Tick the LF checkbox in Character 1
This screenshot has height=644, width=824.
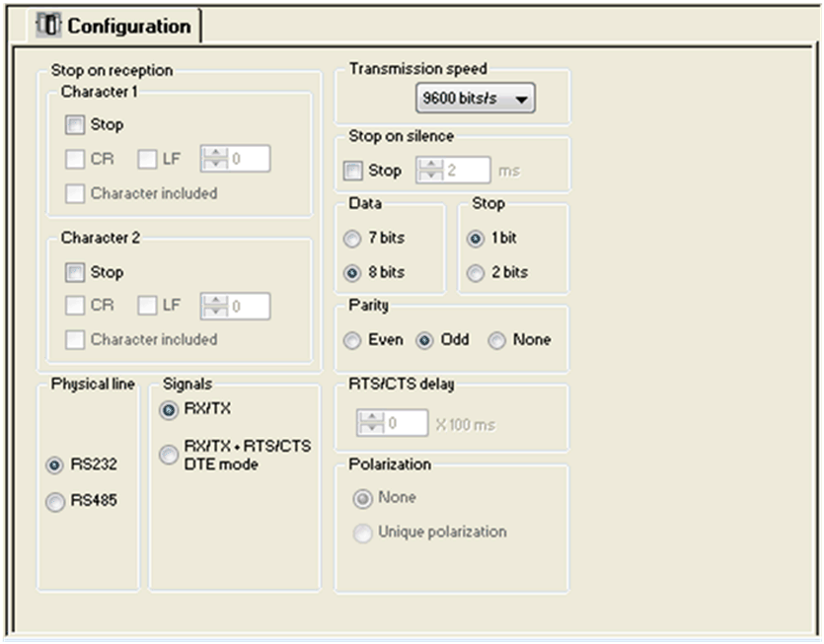[147, 159]
